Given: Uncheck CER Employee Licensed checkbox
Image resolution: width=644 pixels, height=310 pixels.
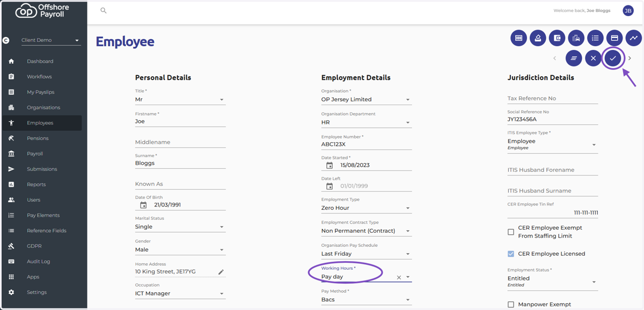Looking at the screenshot, I should pyautogui.click(x=511, y=254).
